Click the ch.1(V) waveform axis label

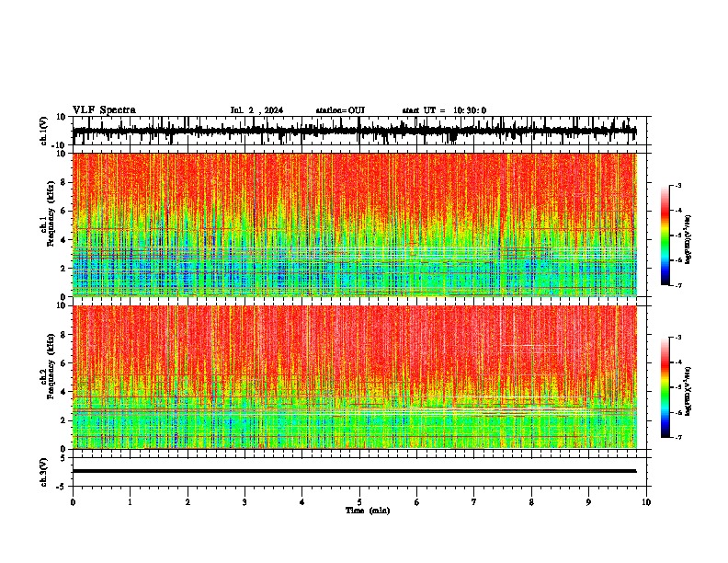point(44,131)
